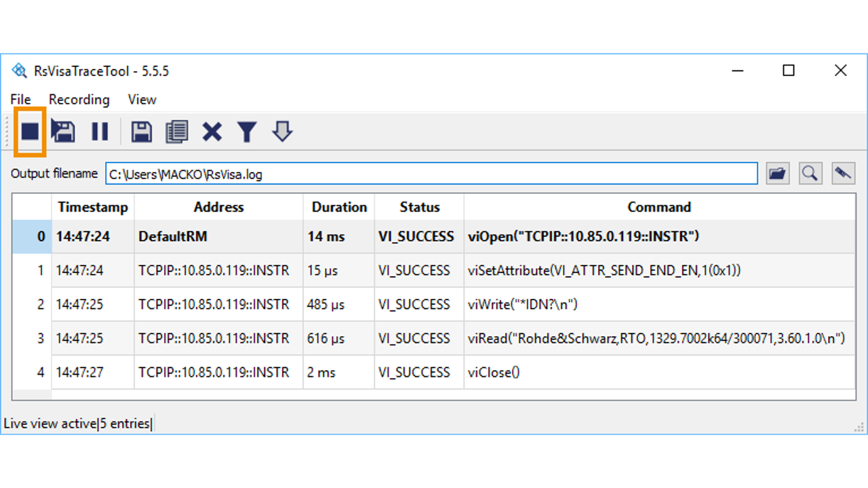Image resolution: width=868 pixels, height=488 pixels.
Task: Stop recording with the square stop icon
Action: [30, 131]
